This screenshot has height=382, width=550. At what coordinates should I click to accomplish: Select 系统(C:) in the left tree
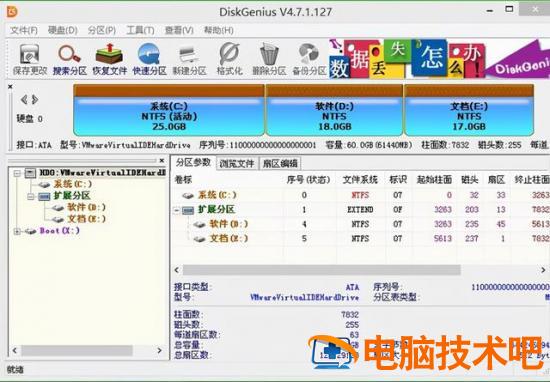coord(73,184)
